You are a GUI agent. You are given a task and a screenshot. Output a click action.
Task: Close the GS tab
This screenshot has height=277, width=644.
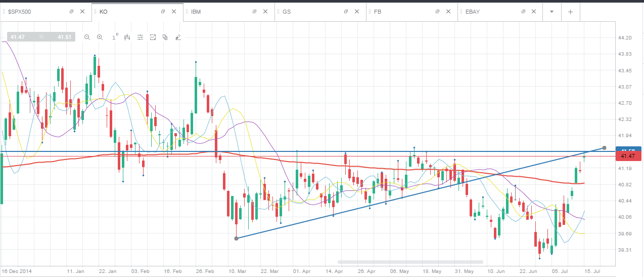tap(357, 12)
